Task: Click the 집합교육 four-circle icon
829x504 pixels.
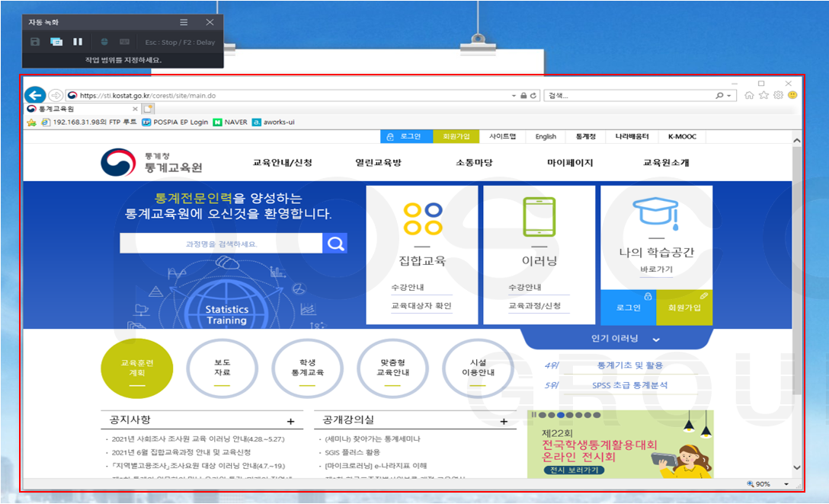Action: click(x=423, y=219)
